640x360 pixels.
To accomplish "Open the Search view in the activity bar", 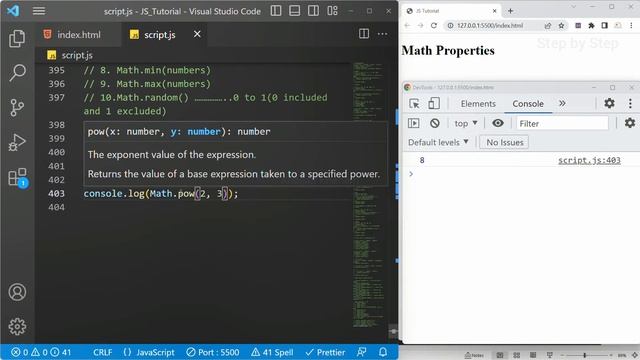I will coord(17,73).
